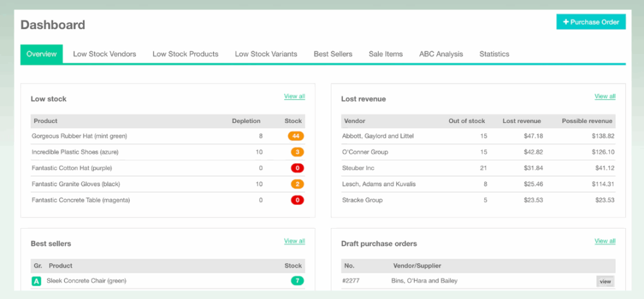
Task: Click the Lost revenue column header
Action: coord(521,121)
